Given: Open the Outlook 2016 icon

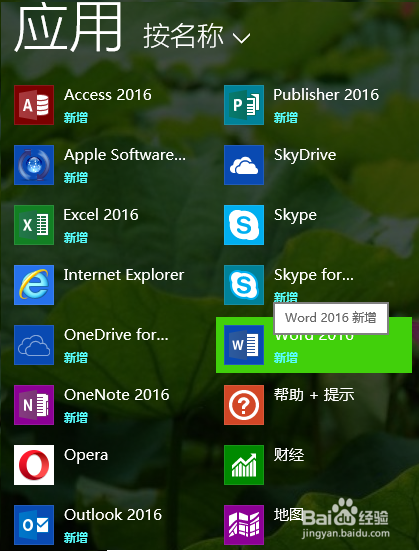Looking at the screenshot, I should pyautogui.click(x=34, y=525).
